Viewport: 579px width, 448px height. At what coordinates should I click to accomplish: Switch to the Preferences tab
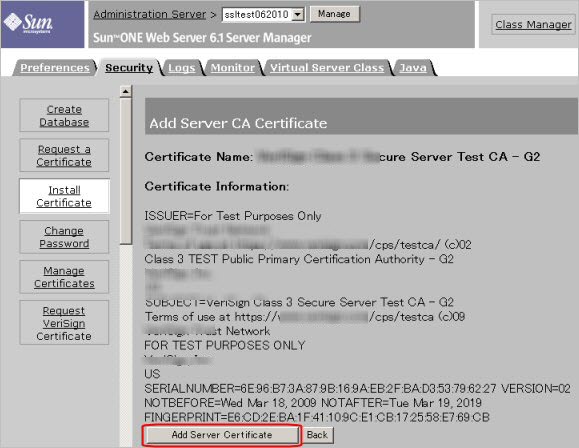(55, 68)
